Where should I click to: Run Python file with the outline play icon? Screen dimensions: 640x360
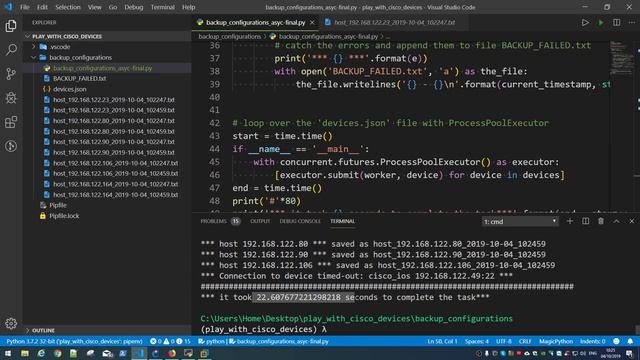(585, 22)
